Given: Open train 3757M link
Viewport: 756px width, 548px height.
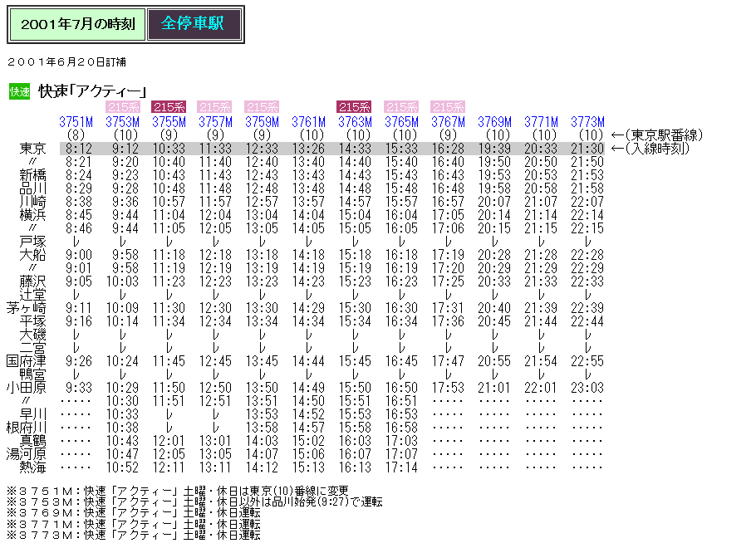Looking at the screenshot, I should (215, 122).
